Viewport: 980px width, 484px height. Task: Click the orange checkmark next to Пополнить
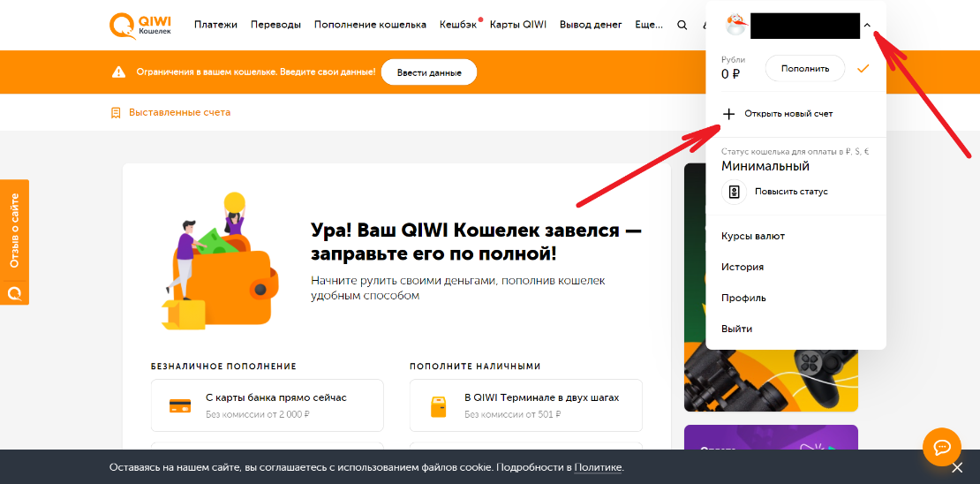863,68
